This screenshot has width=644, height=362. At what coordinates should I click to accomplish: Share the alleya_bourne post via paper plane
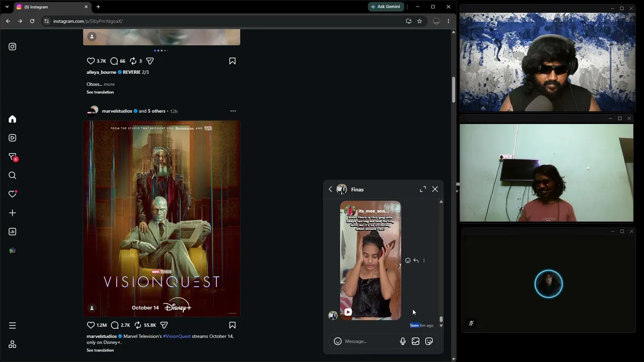[150, 61]
